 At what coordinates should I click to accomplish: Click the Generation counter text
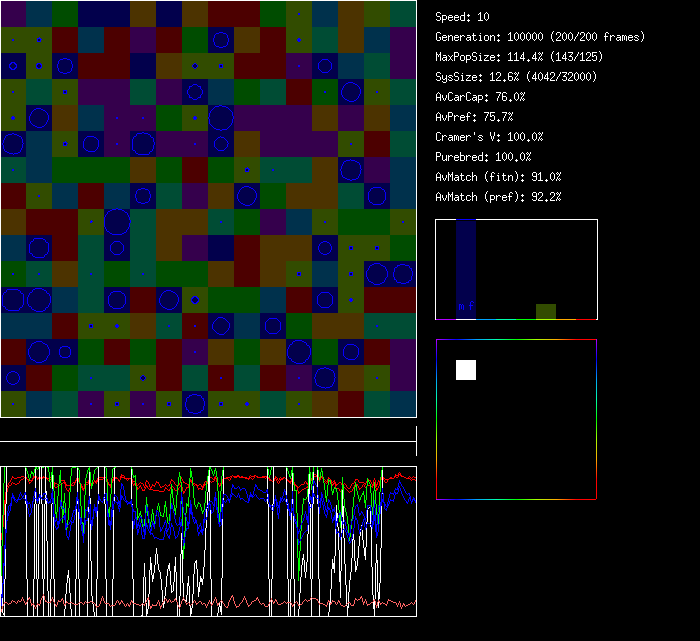[x=540, y=37]
